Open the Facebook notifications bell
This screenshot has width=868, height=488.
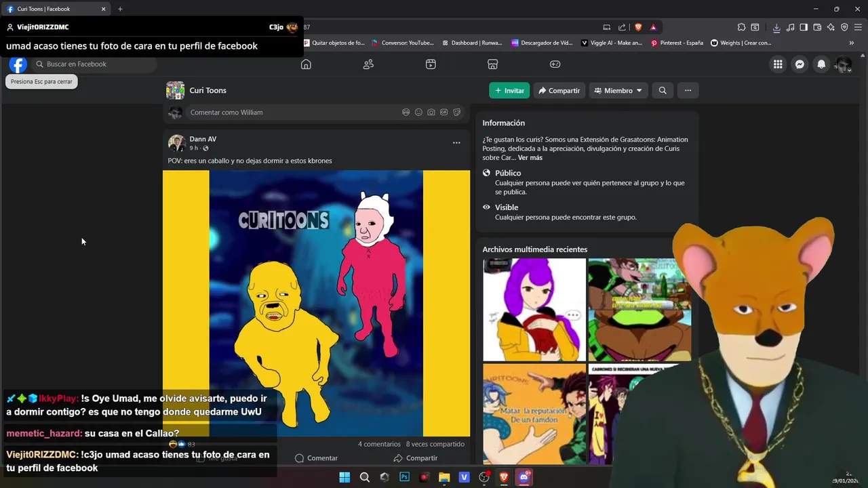click(x=821, y=64)
